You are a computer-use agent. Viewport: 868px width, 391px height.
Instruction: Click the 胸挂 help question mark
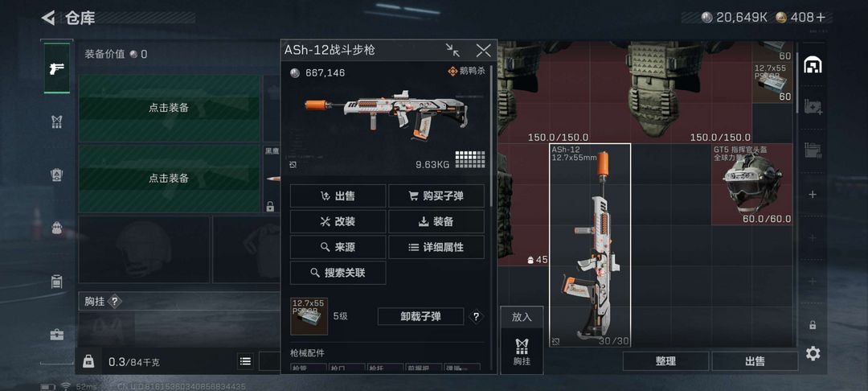114,302
